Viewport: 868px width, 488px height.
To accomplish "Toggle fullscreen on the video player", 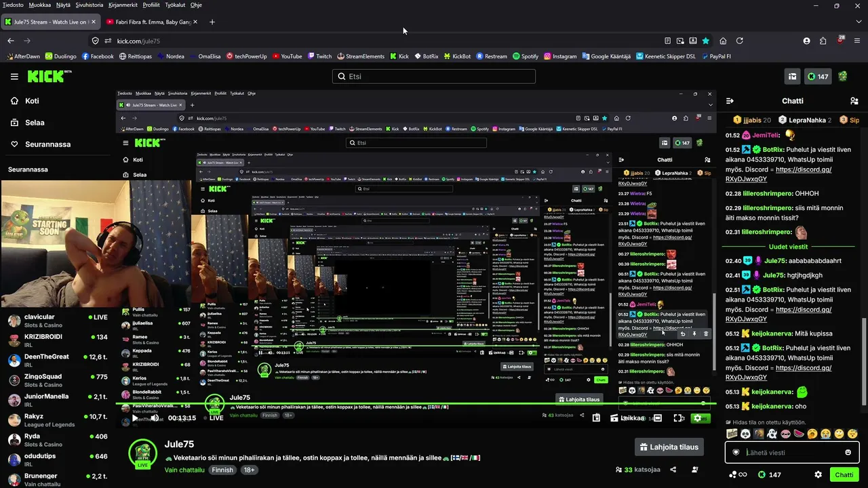I will coord(678,418).
